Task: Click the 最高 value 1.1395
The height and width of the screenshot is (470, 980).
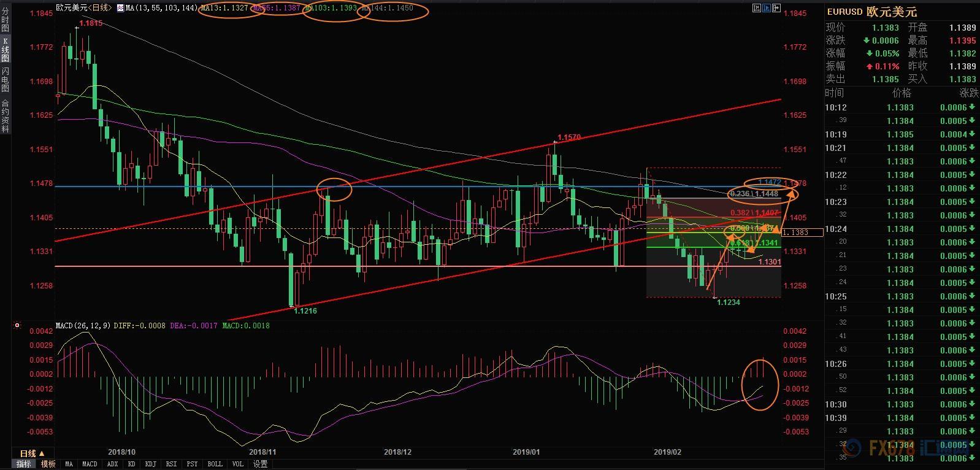Action: 963,40
